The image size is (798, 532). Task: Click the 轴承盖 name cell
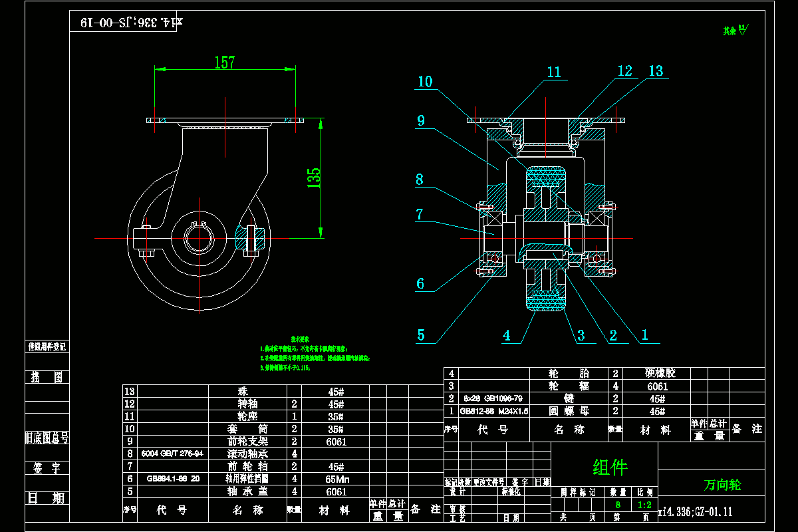[x=247, y=491]
